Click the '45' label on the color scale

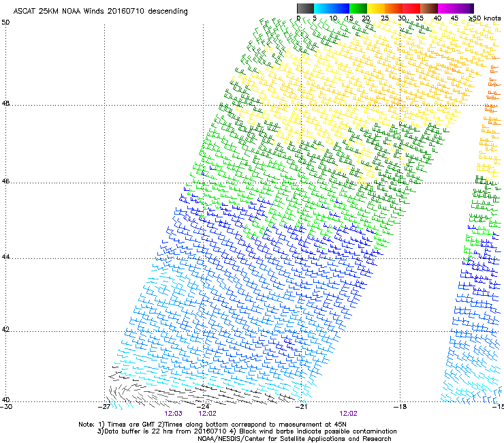(x=454, y=18)
